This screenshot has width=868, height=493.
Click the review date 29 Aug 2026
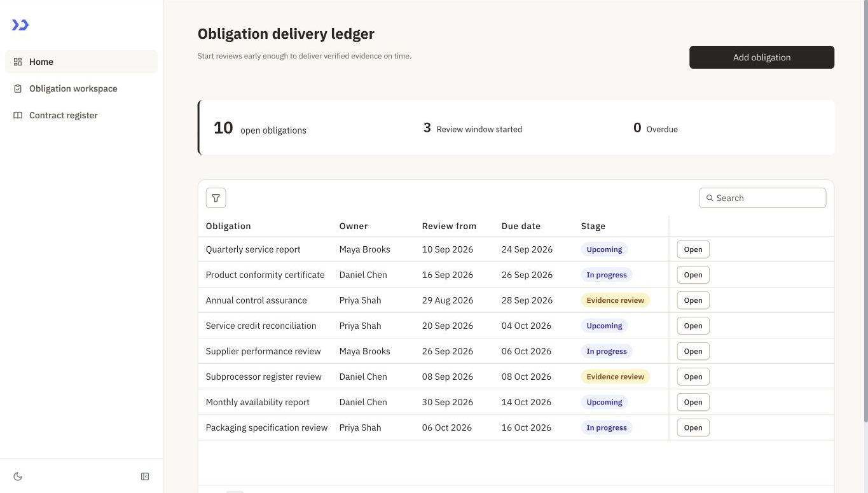[x=448, y=300]
